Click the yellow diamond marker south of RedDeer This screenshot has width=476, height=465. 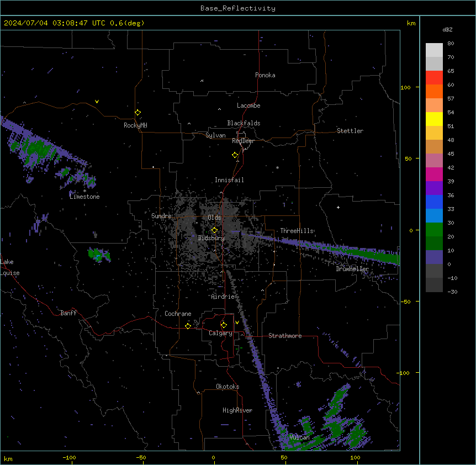(x=235, y=155)
